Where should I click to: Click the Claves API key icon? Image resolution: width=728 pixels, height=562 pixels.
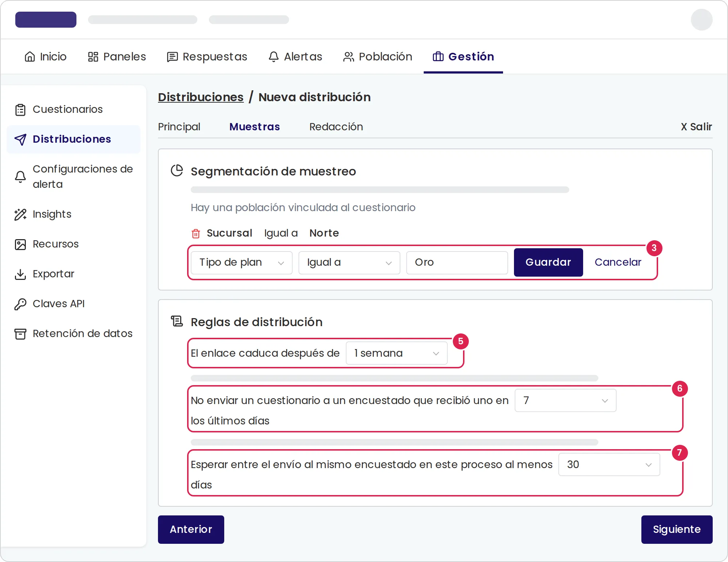pos(20,304)
